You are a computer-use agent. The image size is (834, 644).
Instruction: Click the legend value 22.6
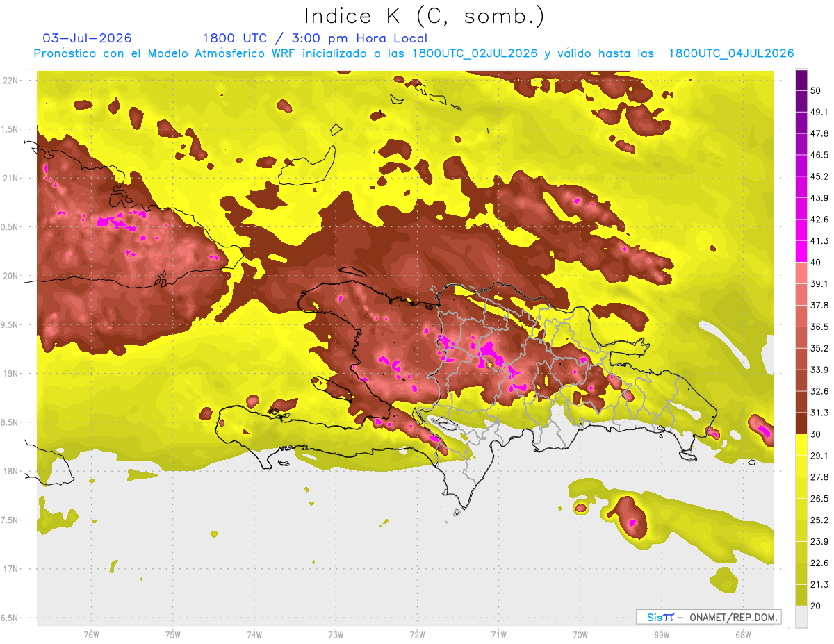click(x=819, y=563)
